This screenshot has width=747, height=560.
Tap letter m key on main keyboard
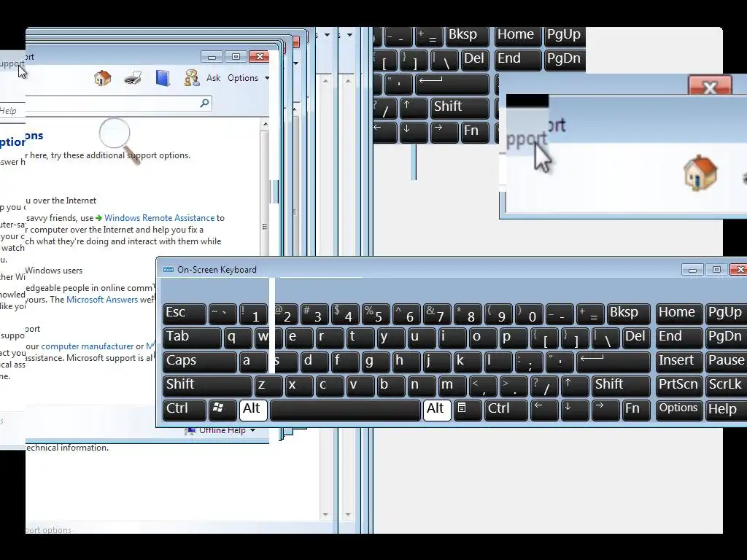pos(452,385)
